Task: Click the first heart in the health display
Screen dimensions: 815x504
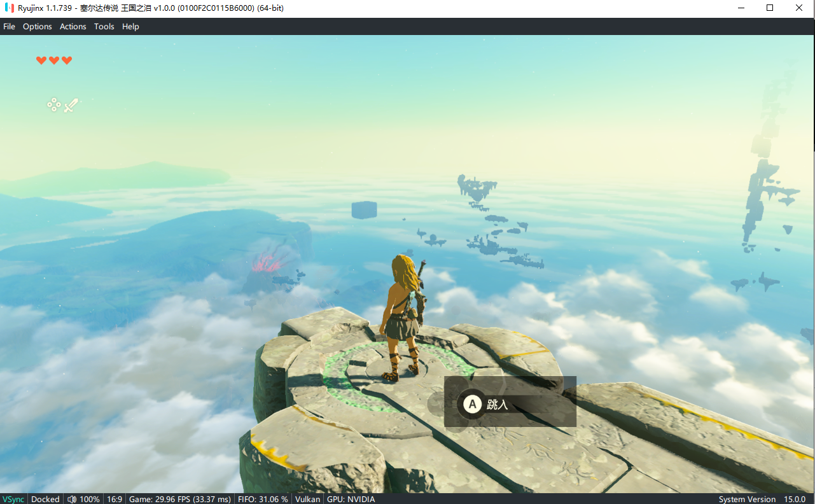Action: [41, 60]
